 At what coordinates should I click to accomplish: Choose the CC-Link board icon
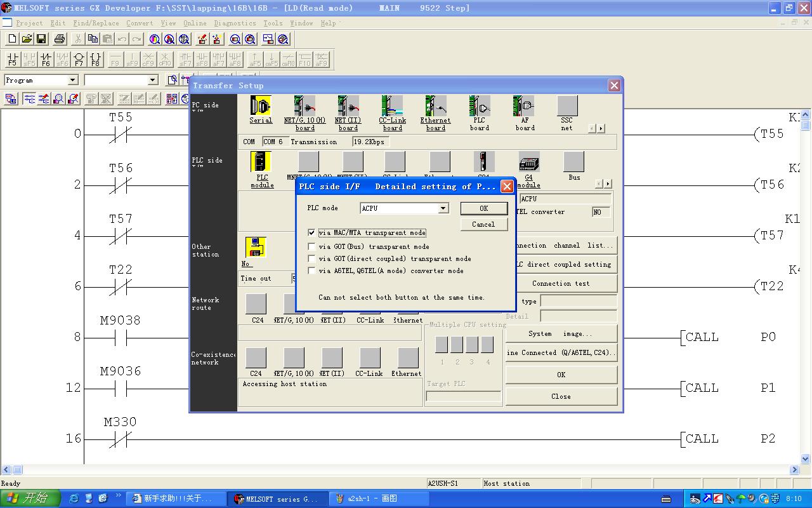(392, 106)
